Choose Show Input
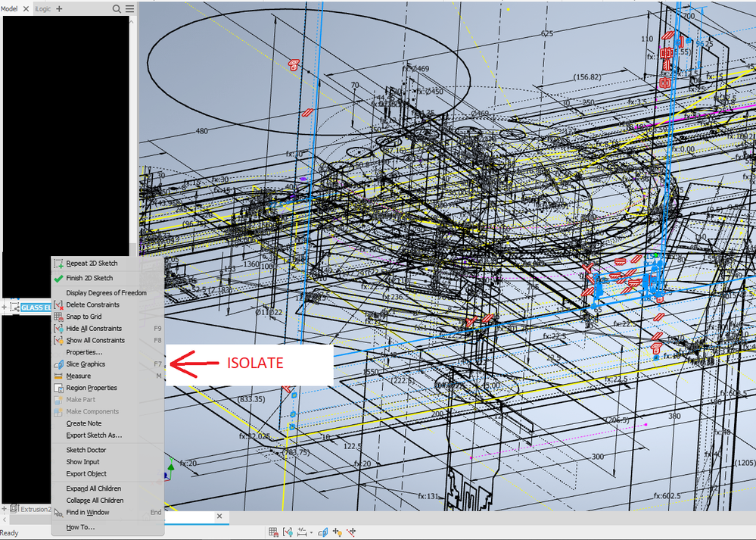The height and width of the screenshot is (540, 756). [x=107, y=462]
